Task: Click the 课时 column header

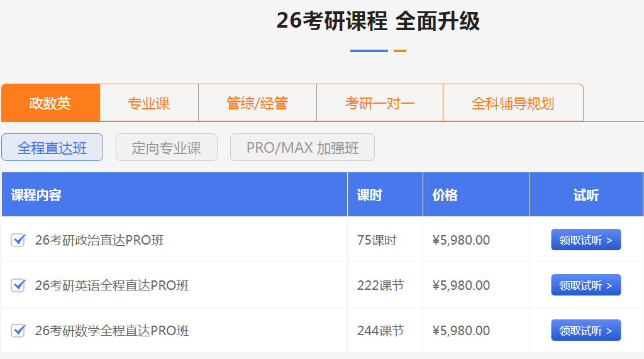Action: pyautogui.click(x=370, y=195)
